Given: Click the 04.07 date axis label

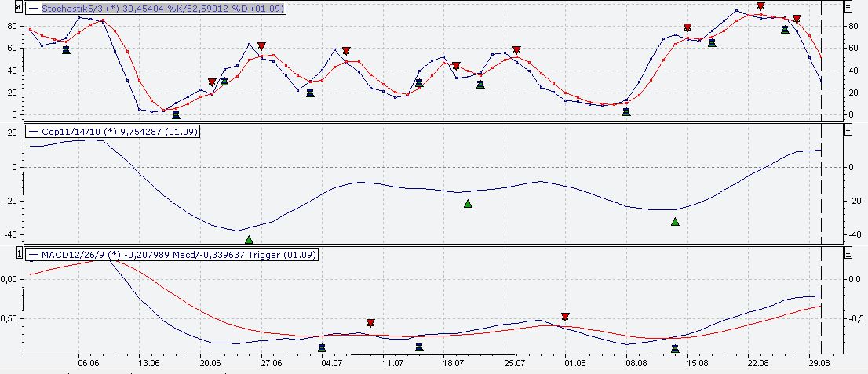Looking at the screenshot, I should [x=332, y=364].
